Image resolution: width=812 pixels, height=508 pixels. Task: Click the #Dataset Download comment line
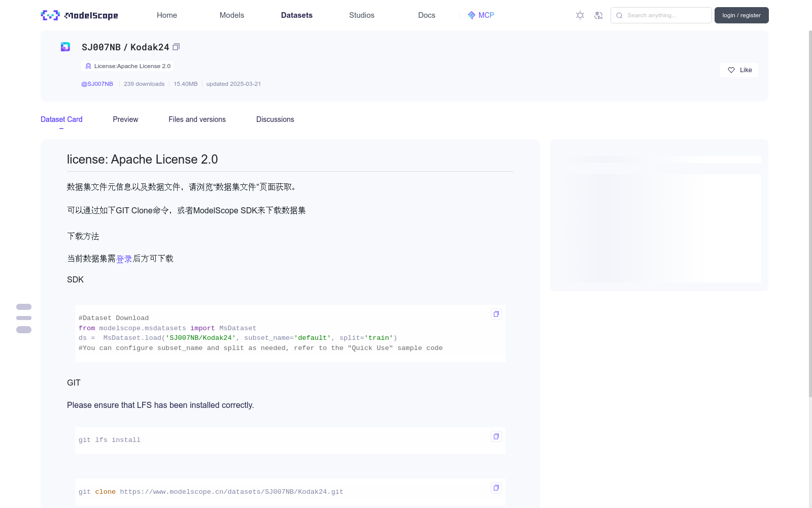point(114,318)
